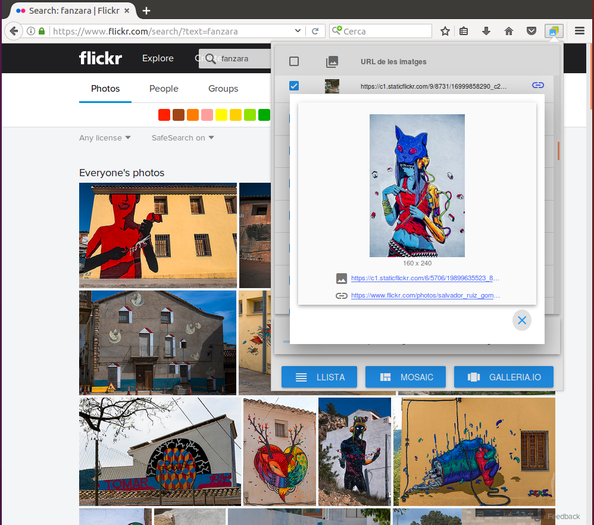Open the downloads arrow icon
The width and height of the screenshot is (594, 525).
(x=486, y=31)
